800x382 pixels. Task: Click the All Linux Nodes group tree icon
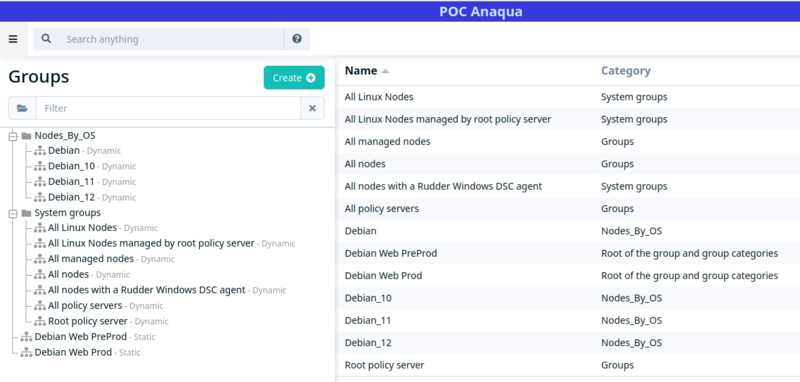pos(40,228)
